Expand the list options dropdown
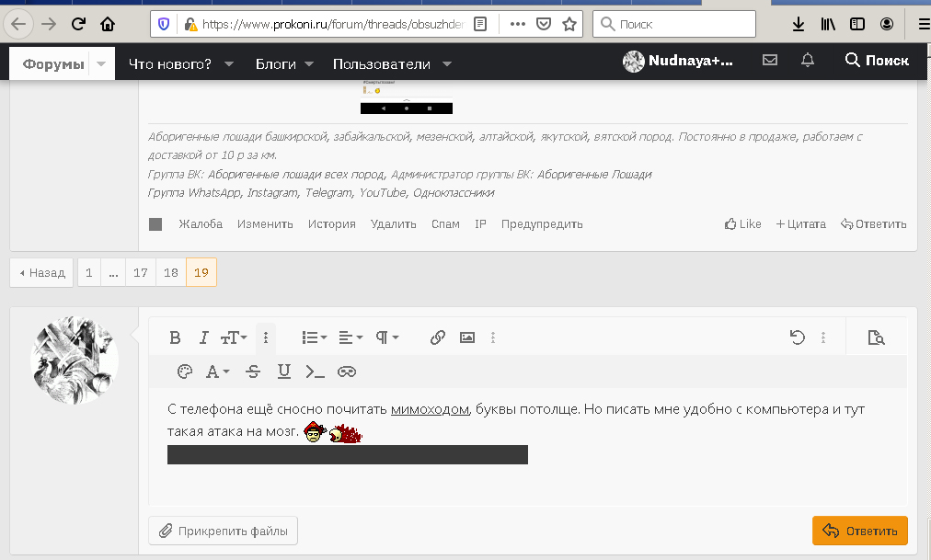 point(315,337)
